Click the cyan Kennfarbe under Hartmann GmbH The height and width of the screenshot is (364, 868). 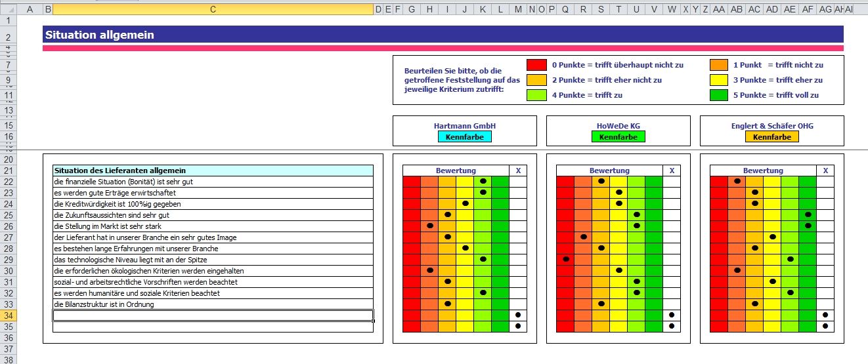point(464,137)
